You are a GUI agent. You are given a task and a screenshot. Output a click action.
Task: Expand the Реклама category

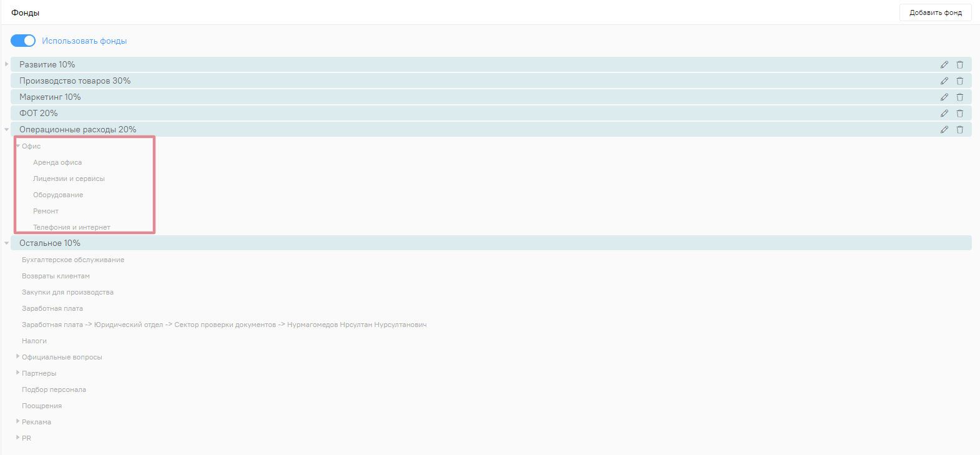pos(18,421)
